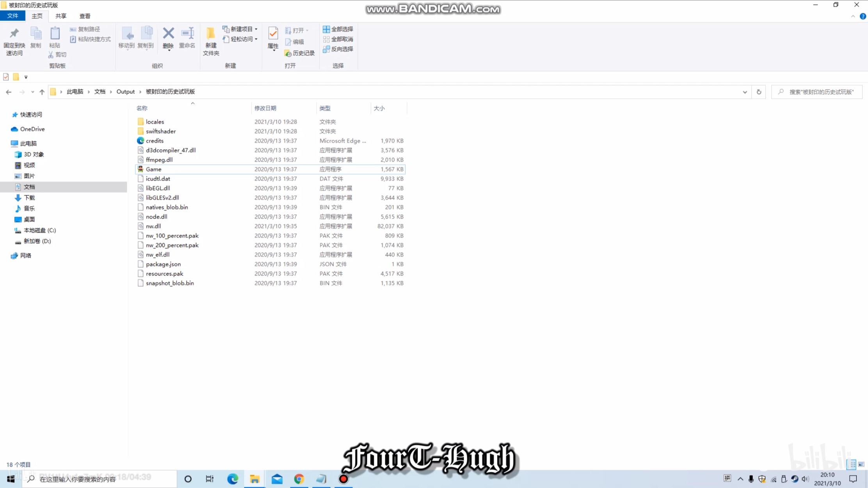The image size is (868, 488).
Task: Collapse the ribbon with the chevron
Action: coord(853,16)
